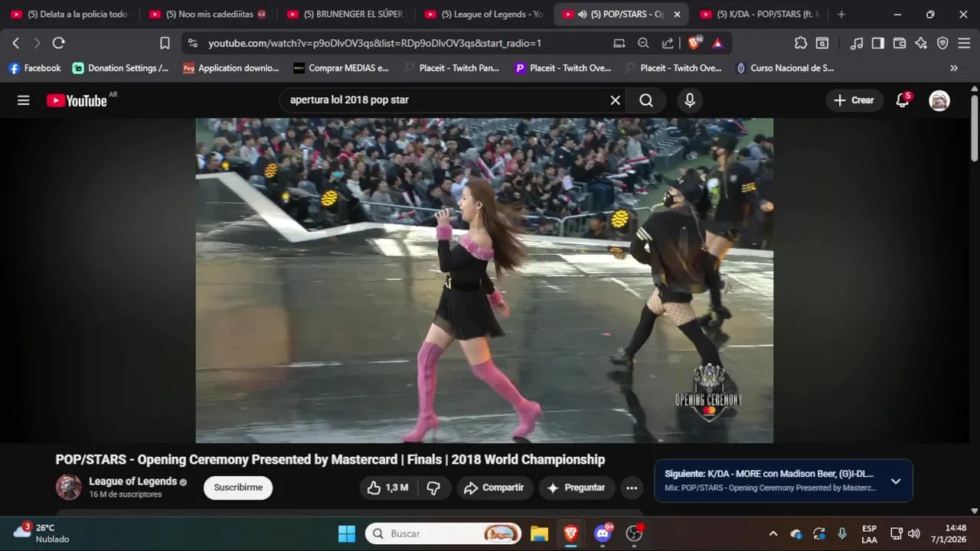The height and width of the screenshot is (551, 980).
Task: Clear the YouTube search box text
Action: pyautogui.click(x=615, y=100)
